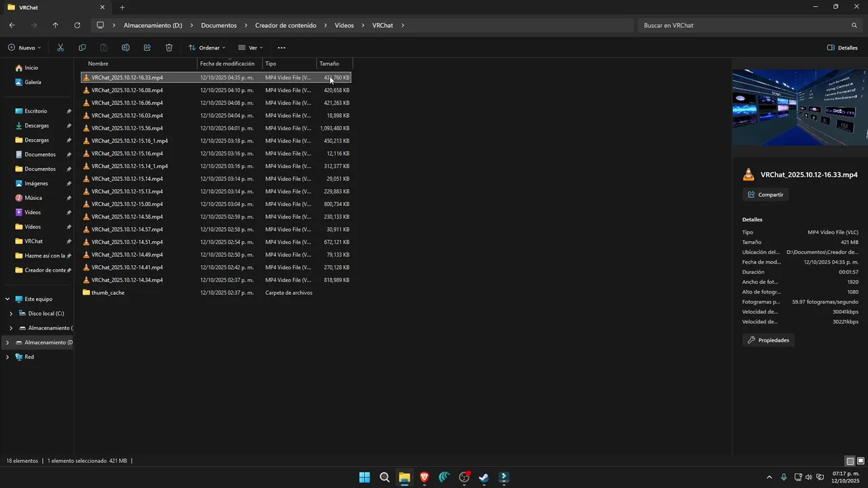The image size is (868, 488).
Task: Sort by the Tamaño column header
Action: (334, 64)
